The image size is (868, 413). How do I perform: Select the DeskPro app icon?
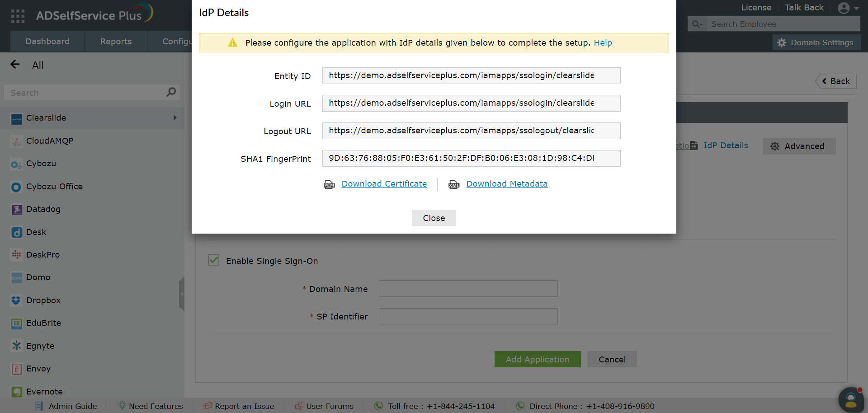tap(17, 255)
